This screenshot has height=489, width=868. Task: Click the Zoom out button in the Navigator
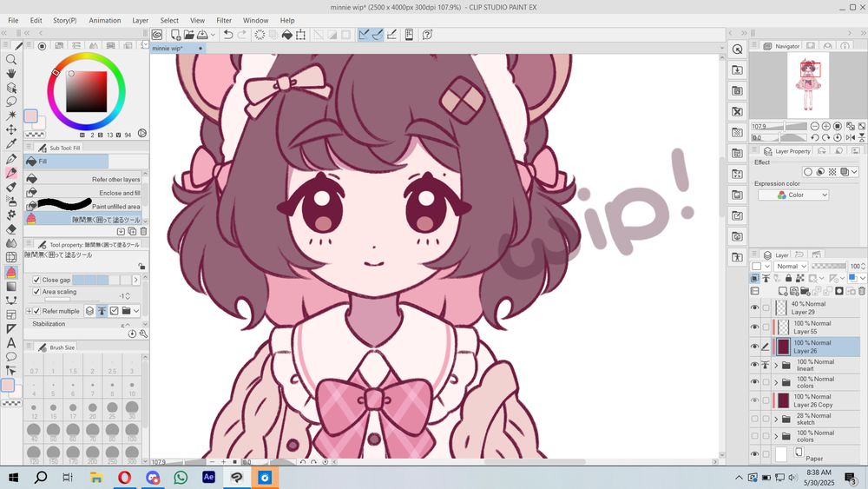815,126
